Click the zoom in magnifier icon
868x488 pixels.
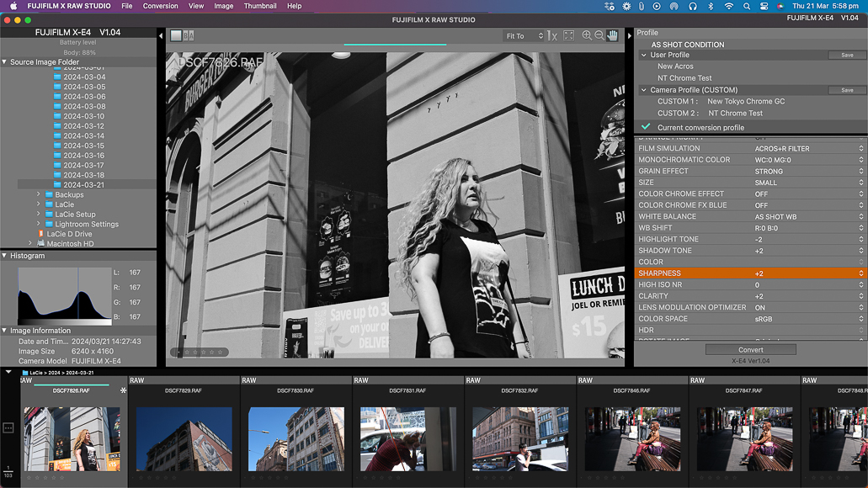point(587,35)
